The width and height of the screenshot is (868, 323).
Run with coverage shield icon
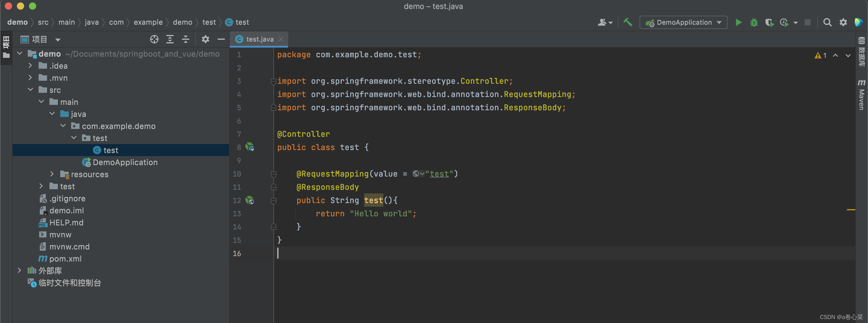tap(769, 23)
